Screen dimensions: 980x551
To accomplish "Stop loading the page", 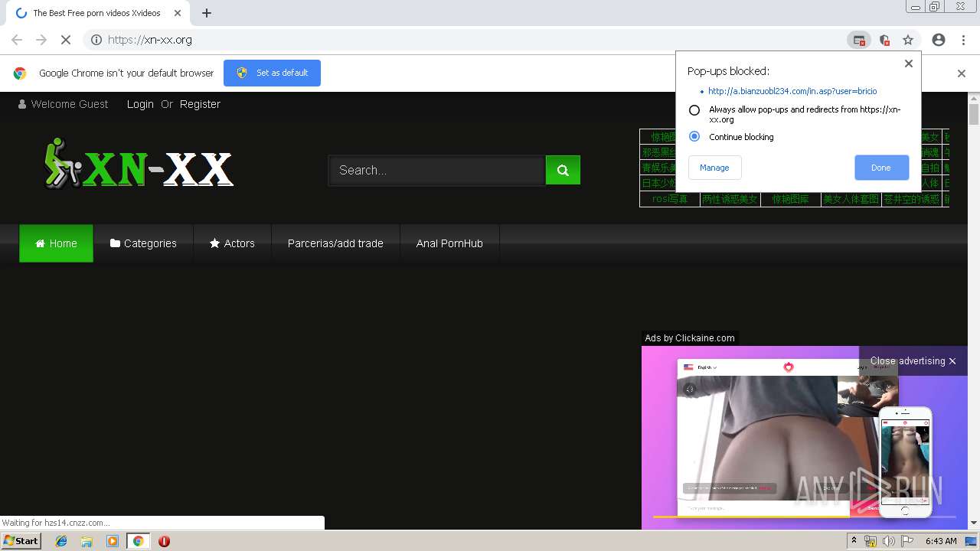I will click(66, 40).
